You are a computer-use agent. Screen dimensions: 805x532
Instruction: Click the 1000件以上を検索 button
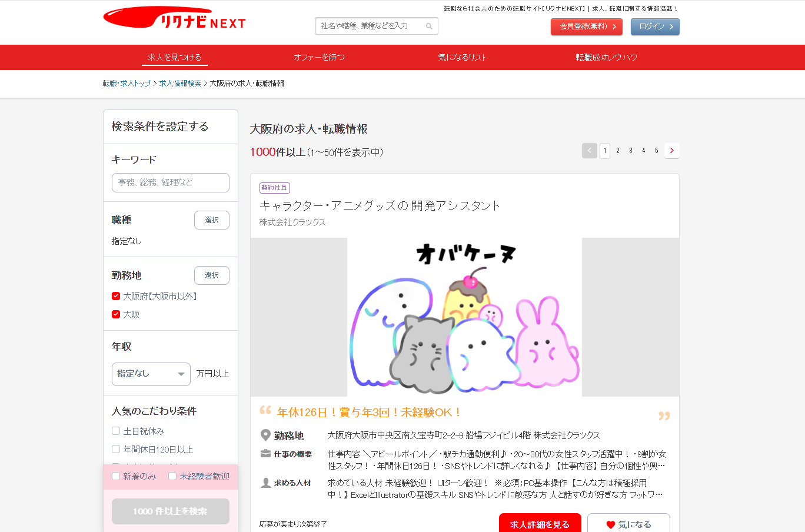[x=171, y=511]
